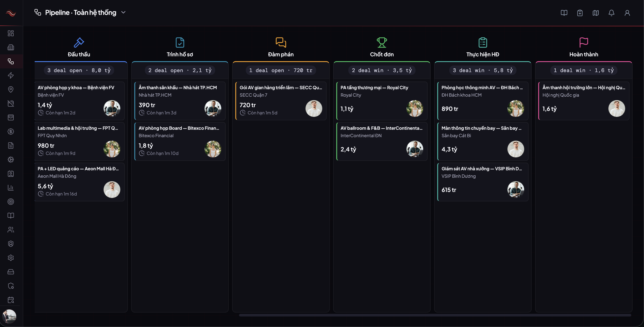Viewport: 644px width, 327px height.
Task: Click the owner avatar on PA + LED quảng cáo card
Action: (x=112, y=189)
